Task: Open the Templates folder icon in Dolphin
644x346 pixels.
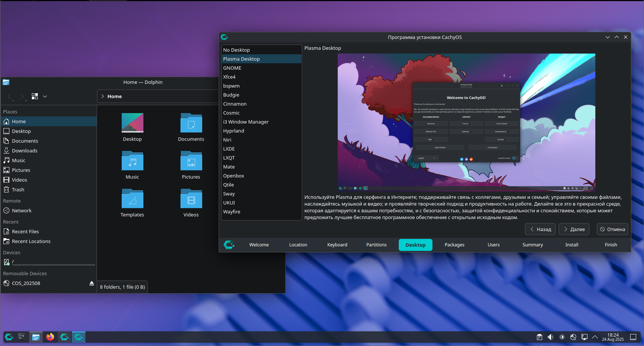Action: pyautogui.click(x=132, y=199)
